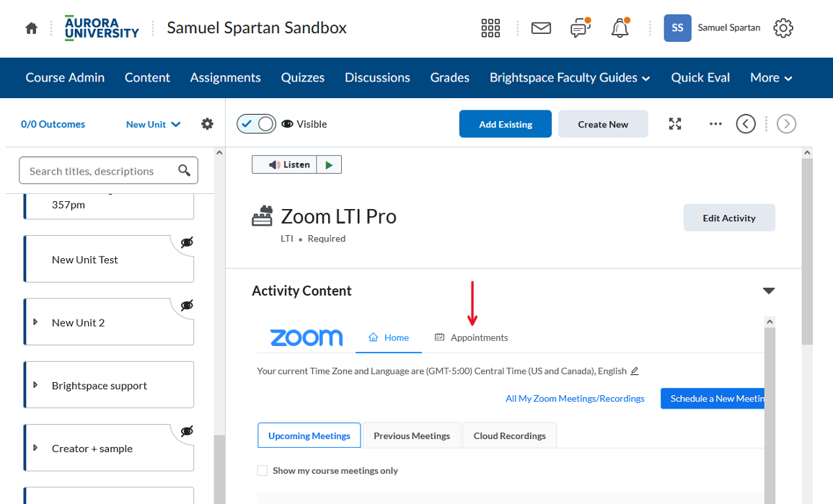Click the Zoom frame scroll up arrow
Viewport: 833px width, 504px height.
[x=770, y=322]
